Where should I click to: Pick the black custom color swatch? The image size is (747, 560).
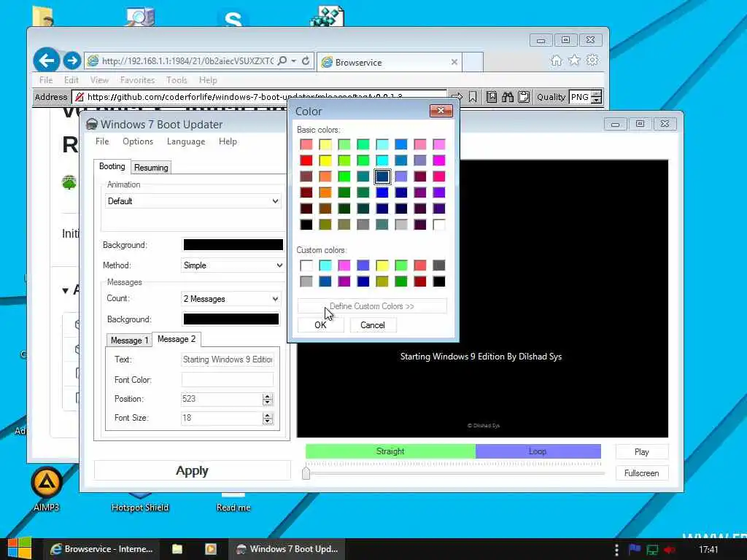(438, 281)
